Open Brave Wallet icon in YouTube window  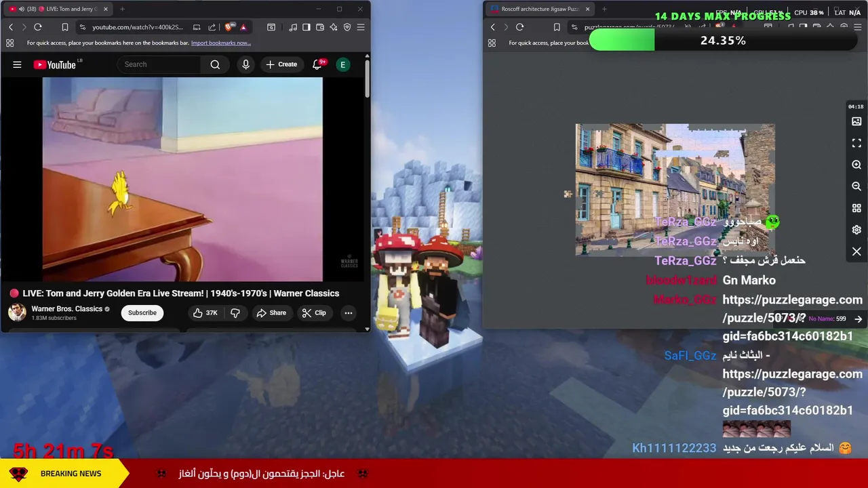[320, 27]
